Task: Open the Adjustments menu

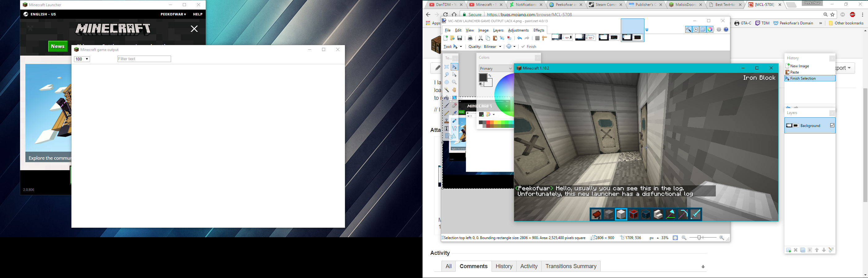Action: coord(518,30)
